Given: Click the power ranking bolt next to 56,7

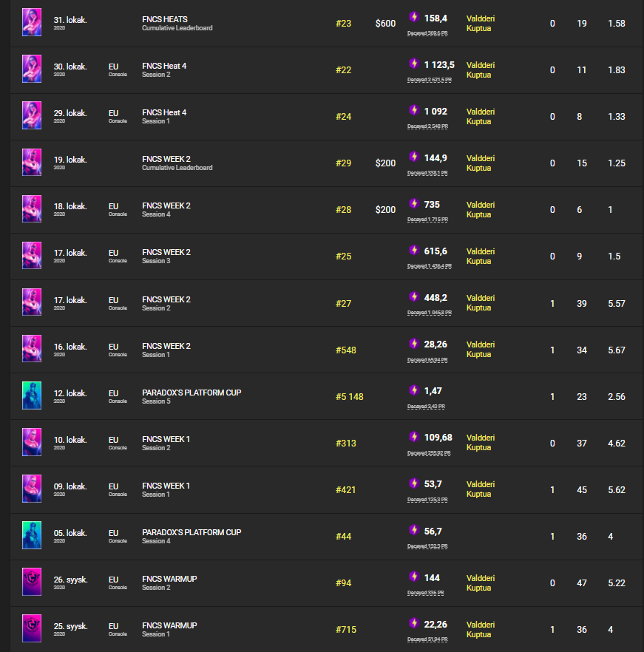Looking at the screenshot, I should (413, 530).
